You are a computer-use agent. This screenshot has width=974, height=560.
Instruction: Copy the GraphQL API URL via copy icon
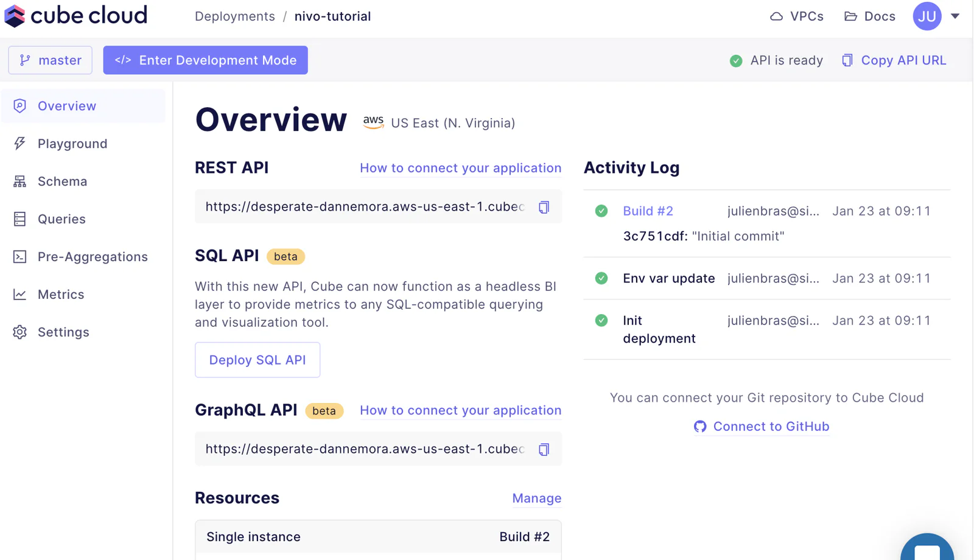544,449
